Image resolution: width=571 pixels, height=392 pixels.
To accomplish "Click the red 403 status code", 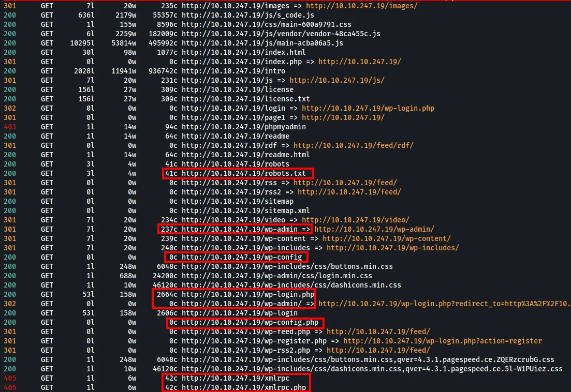I will (9, 127).
